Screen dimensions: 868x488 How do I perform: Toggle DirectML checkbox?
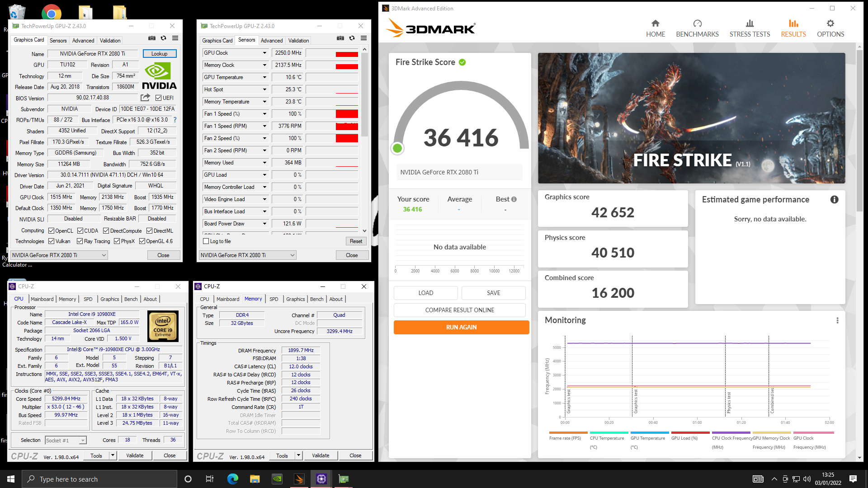tap(150, 231)
